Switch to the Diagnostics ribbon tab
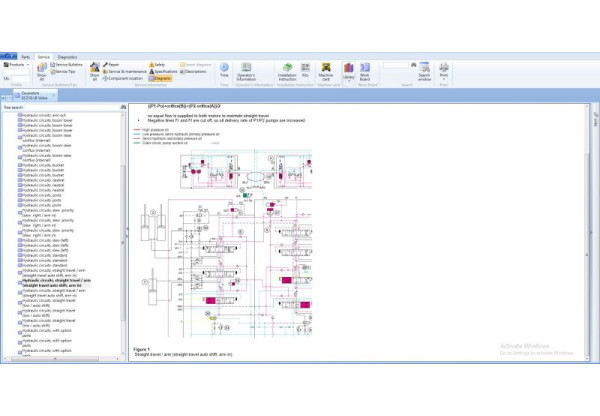 (67, 58)
